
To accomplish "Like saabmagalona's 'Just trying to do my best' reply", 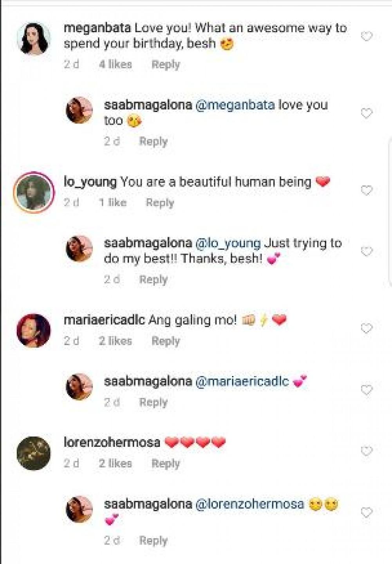I will pos(366,251).
